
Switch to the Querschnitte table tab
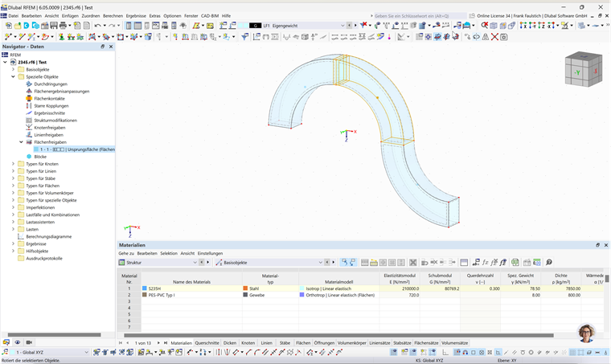(x=207, y=343)
